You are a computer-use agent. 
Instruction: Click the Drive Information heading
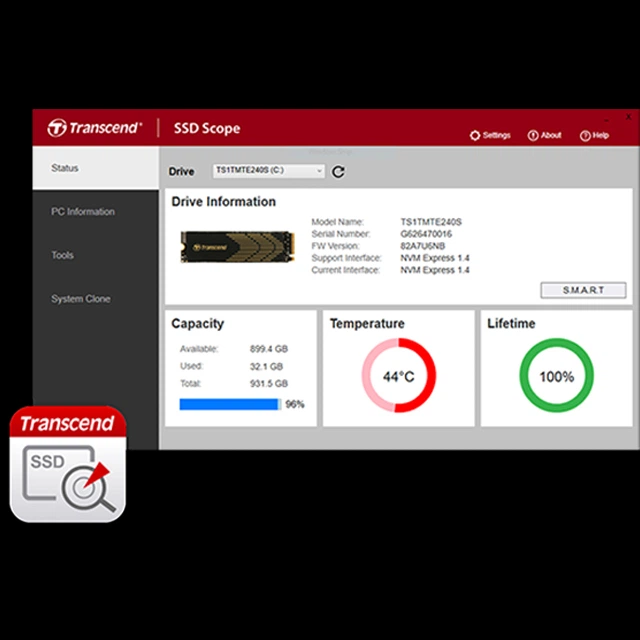[x=224, y=202]
